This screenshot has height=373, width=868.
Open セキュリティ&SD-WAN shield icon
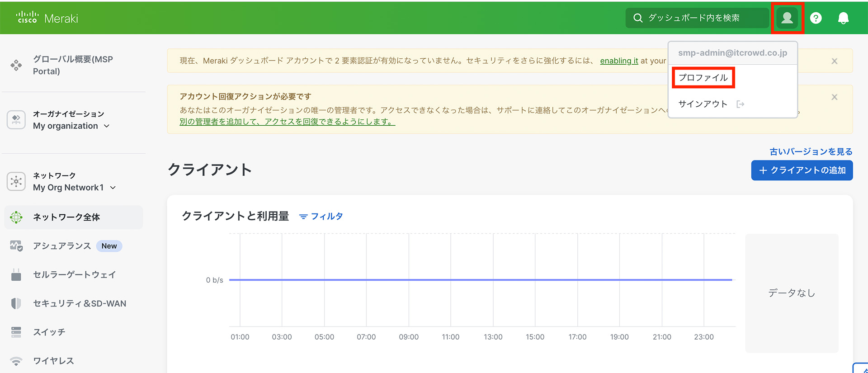tap(16, 303)
